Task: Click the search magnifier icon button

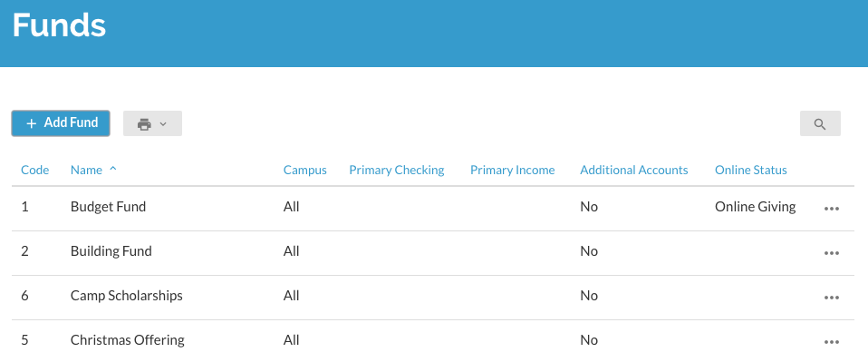Action: point(820,123)
